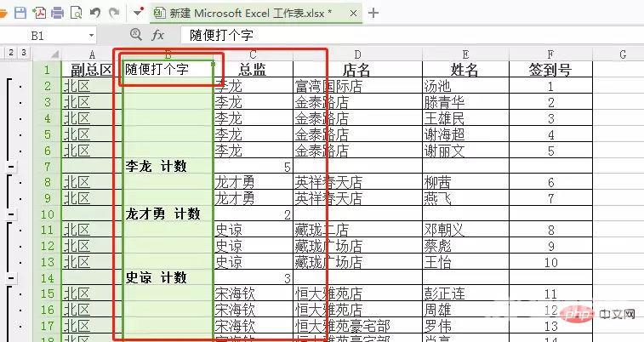Collapse the 龙才勇 计数 outline group
This screenshot has width=644, height=342.
pos(11,214)
